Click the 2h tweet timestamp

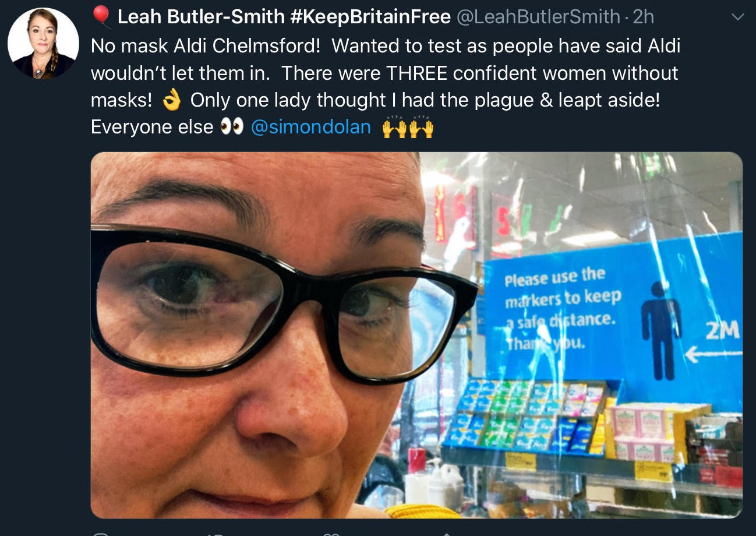point(644,17)
